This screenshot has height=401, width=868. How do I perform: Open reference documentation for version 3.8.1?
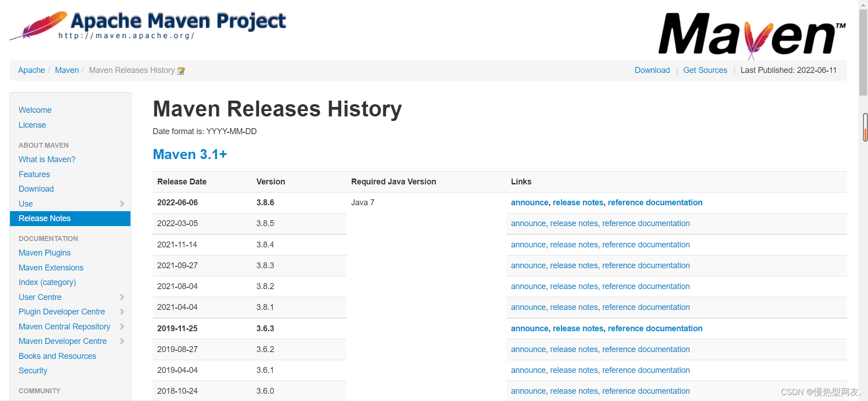pos(646,307)
